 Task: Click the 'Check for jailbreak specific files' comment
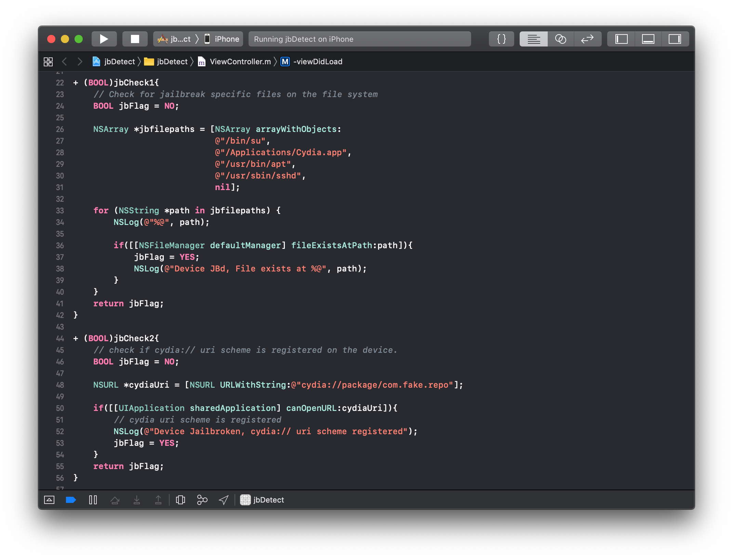tap(236, 94)
